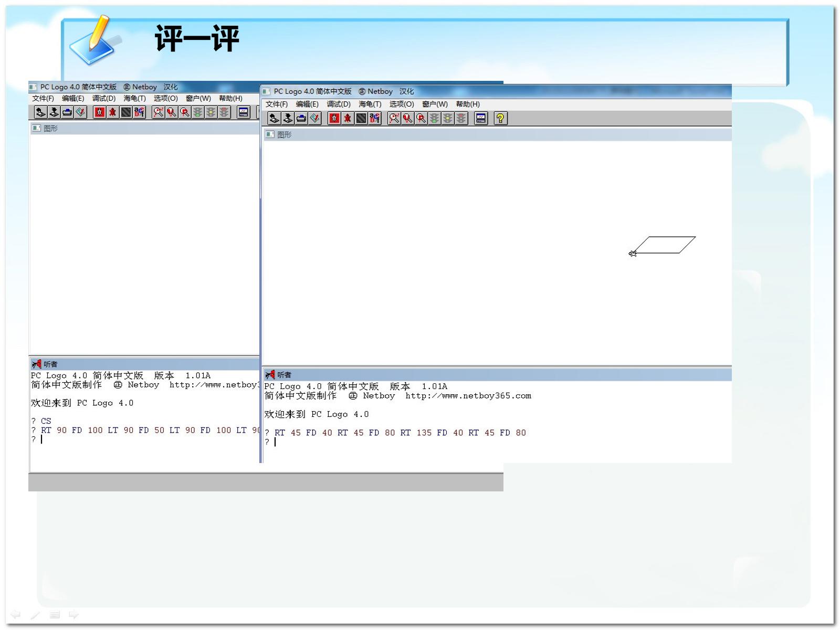
Task: Click black hatched pattern icon in left window
Action: pos(126,112)
